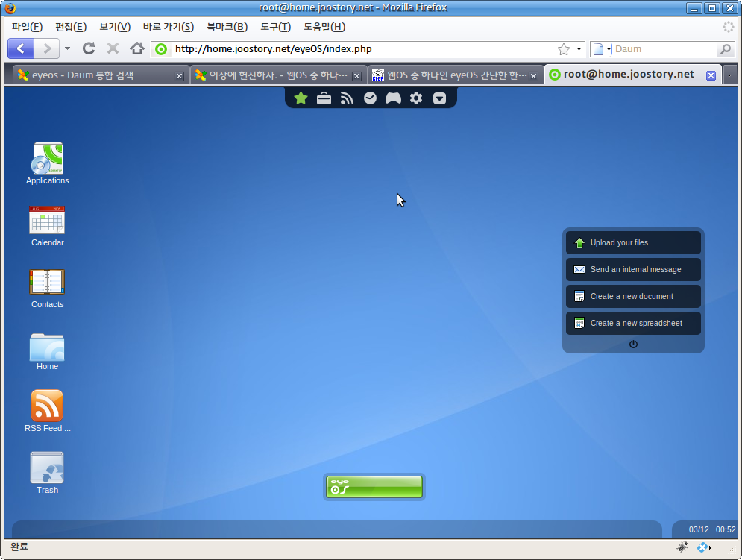
Task: Click the bug icon in status bar
Action: click(x=682, y=547)
